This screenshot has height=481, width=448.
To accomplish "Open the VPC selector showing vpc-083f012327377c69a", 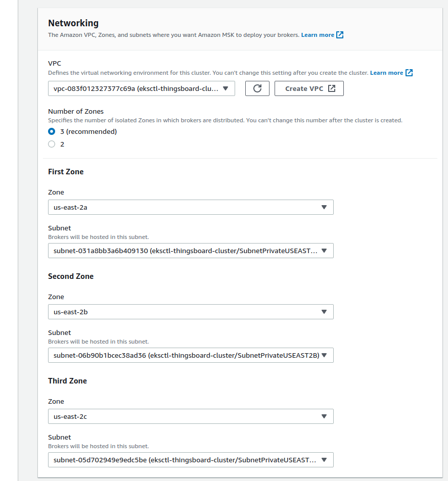I will tap(142, 88).
